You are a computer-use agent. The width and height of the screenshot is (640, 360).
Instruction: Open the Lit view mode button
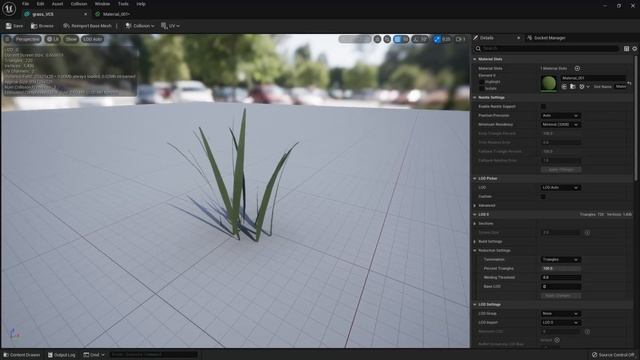[53, 39]
